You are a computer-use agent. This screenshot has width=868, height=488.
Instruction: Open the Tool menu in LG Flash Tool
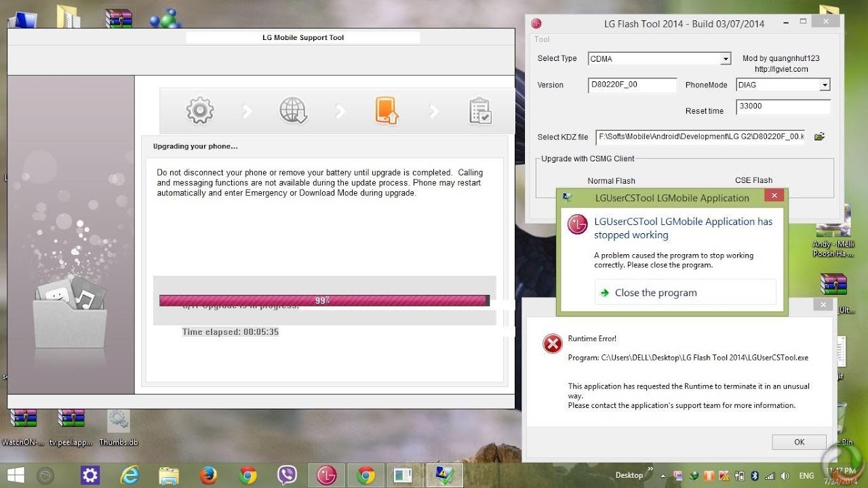tap(542, 39)
